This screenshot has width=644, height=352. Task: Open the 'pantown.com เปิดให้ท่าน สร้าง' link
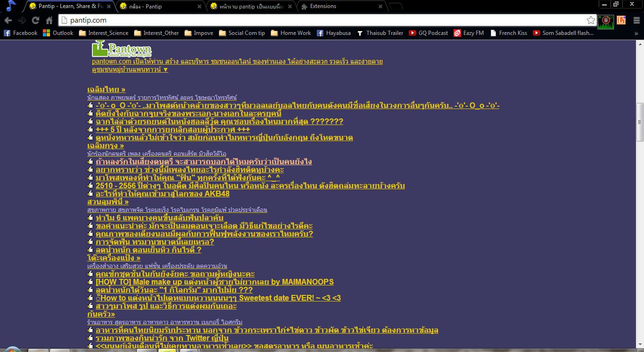[x=237, y=61]
